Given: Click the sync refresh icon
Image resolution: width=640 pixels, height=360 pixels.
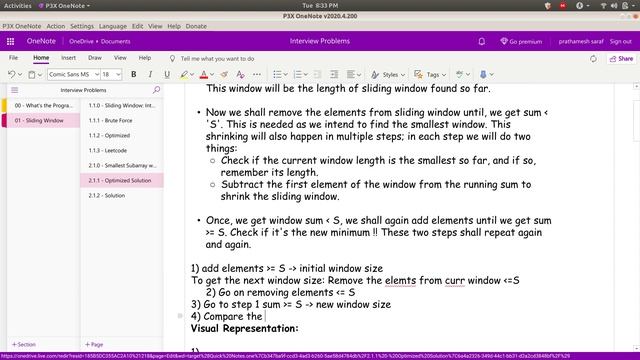Looking at the screenshot, I should point(593,59).
